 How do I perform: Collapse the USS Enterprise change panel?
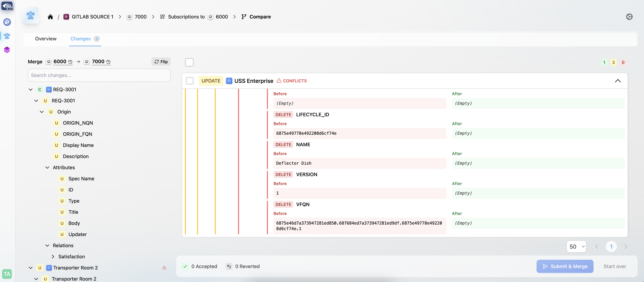[618, 81]
